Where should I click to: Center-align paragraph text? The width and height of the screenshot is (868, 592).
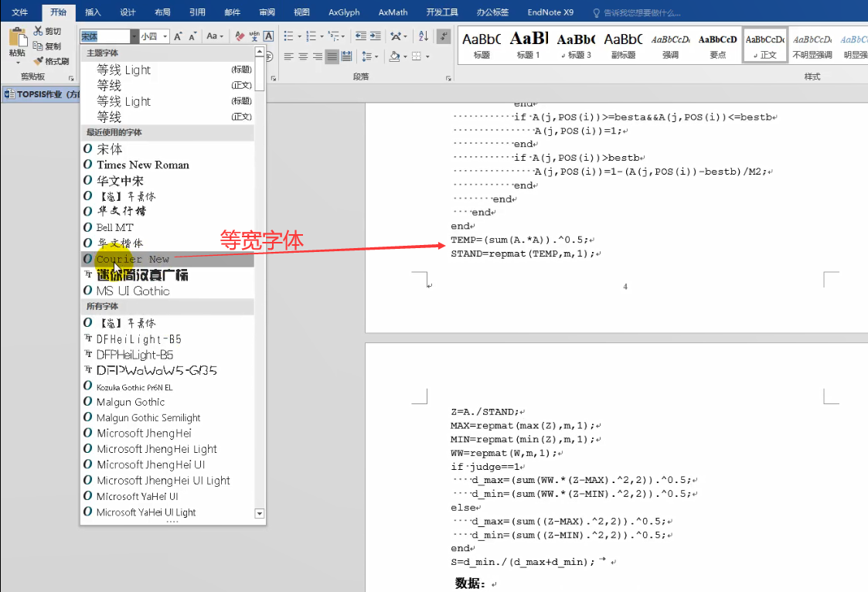(x=303, y=56)
